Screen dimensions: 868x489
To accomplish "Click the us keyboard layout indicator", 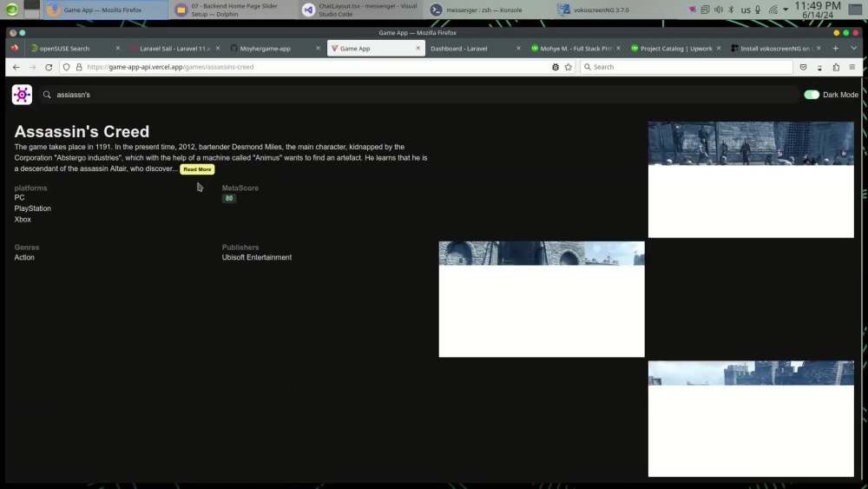I will pyautogui.click(x=746, y=10).
